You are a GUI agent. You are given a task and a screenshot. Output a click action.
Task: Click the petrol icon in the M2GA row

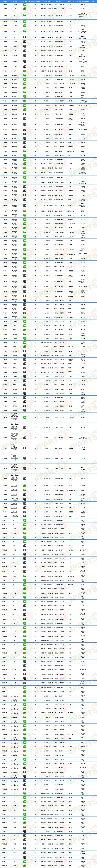(25, 486)
